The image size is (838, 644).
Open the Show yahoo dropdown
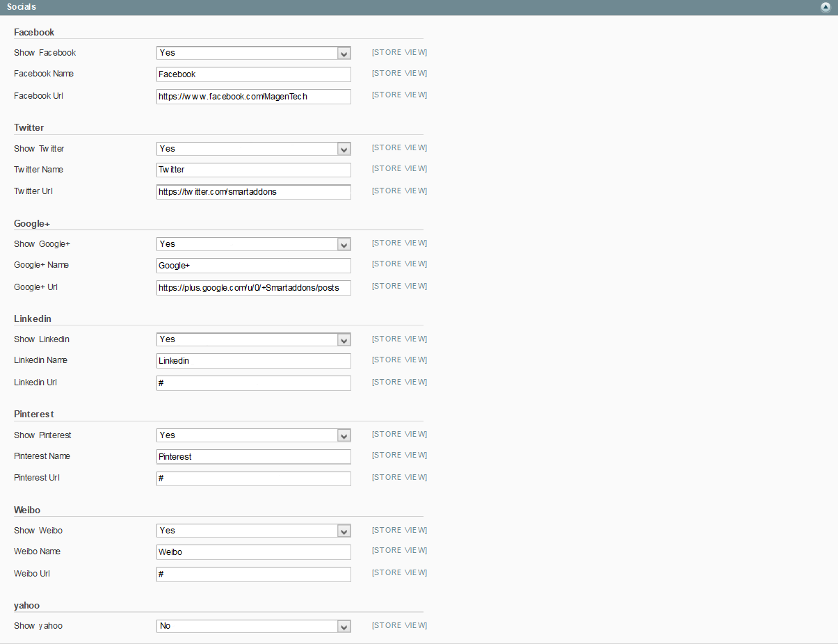click(x=254, y=626)
